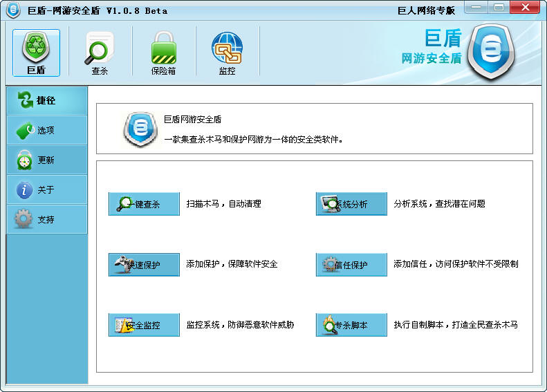Viewport: 547px width, 392px height.
Task: Minimize the 巨盾 window
Action: 476,7
